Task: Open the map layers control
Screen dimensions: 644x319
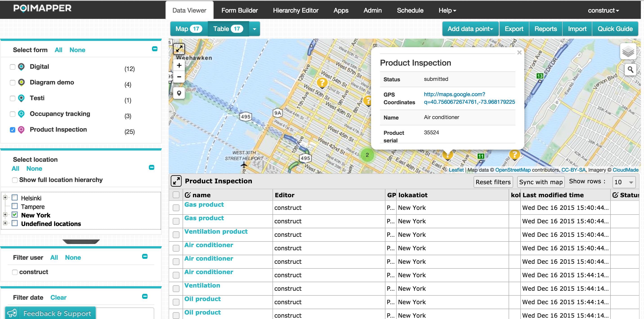Action: tap(628, 52)
